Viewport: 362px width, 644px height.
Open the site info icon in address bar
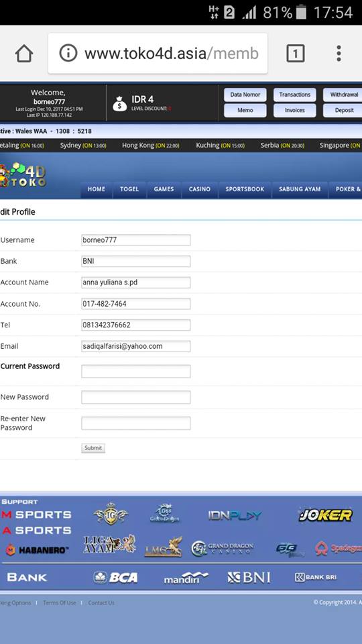point(68,54)
